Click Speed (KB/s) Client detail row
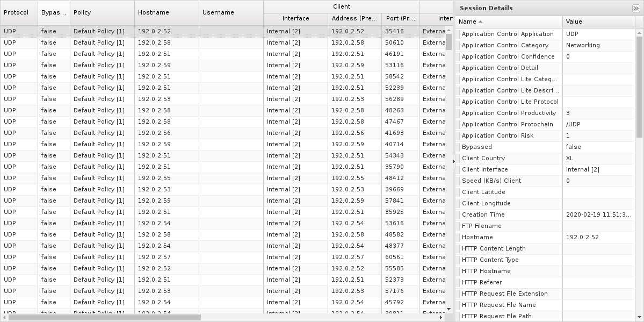The width and height of the screenshot is (644, 322). [x=545, y=181]
